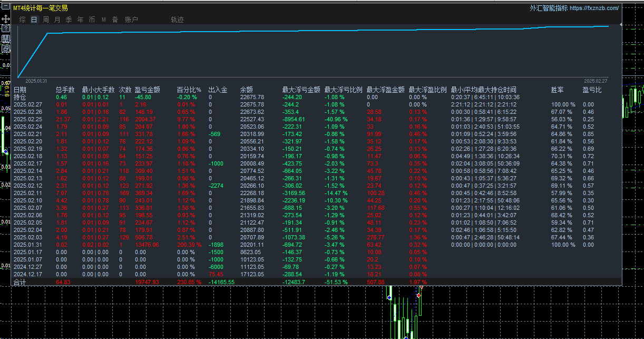Viewport: 644px width, 339px height.
Task: Click the max floating loss -8954.61
Action: click(294, 120)
